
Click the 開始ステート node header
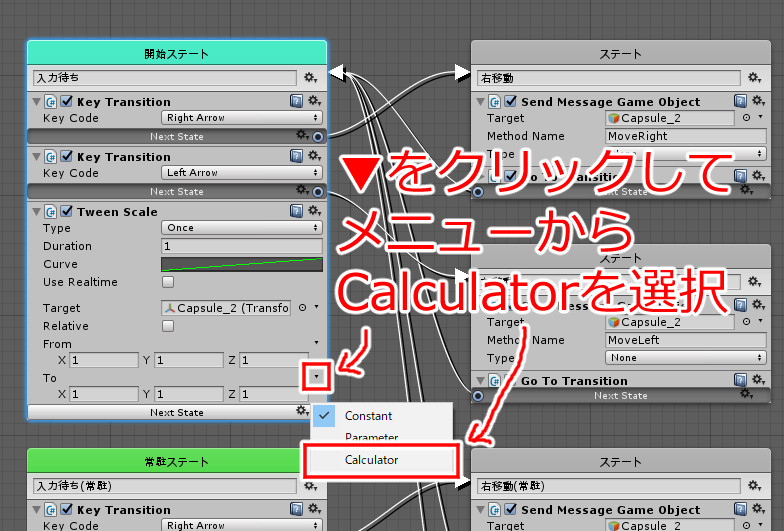177,54
